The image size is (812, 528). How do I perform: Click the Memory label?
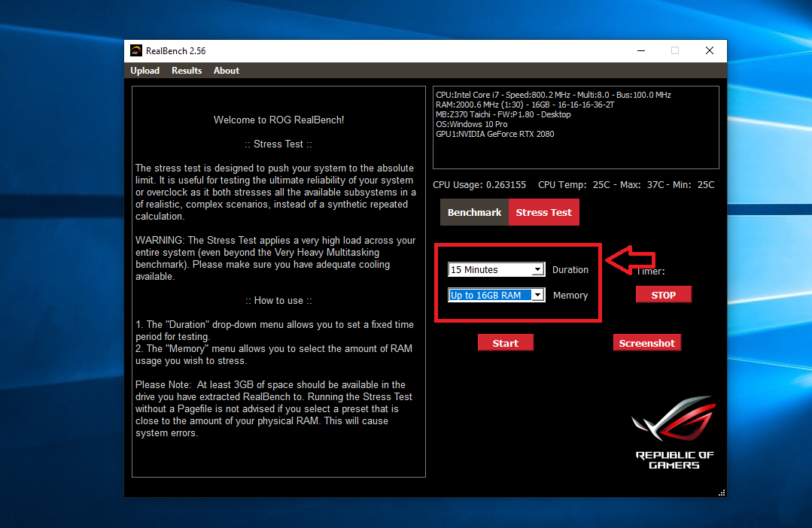(570, 295)
